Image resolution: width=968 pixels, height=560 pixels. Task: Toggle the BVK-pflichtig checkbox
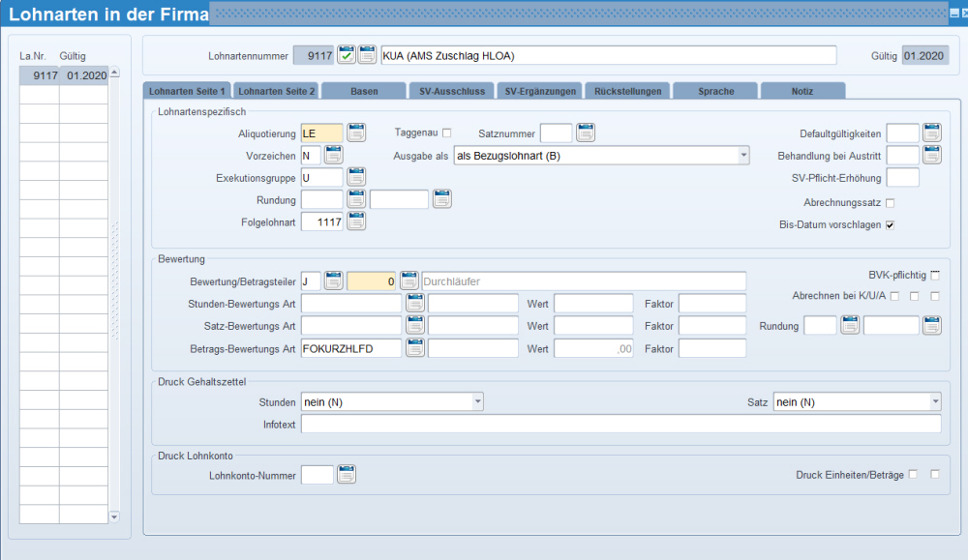pos(935,275)
